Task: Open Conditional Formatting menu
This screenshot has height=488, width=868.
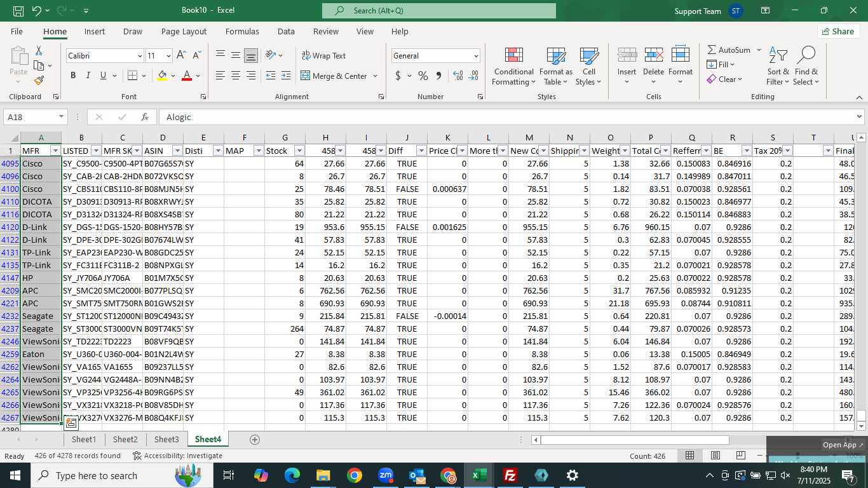Action: 513,66
